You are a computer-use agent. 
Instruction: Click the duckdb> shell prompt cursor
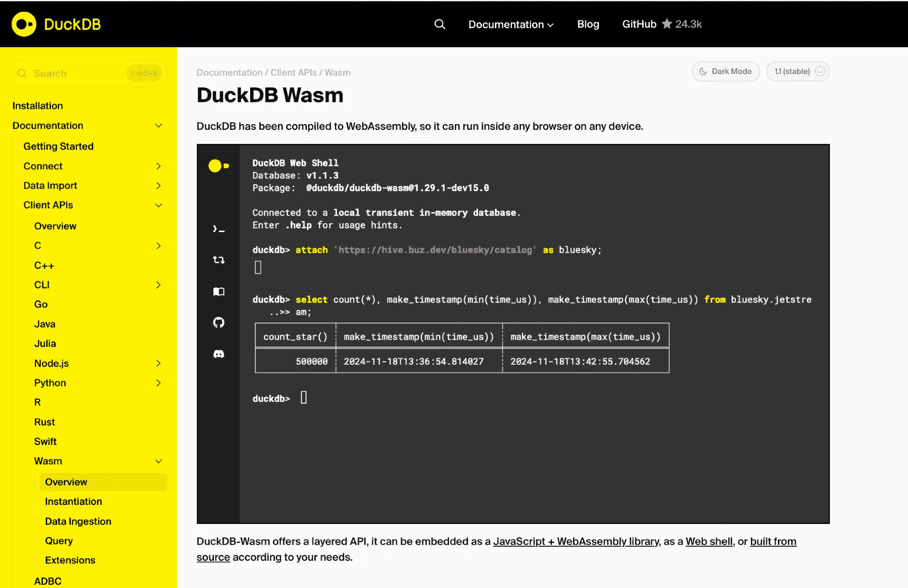pyautogui.click(x=304, y=398)
